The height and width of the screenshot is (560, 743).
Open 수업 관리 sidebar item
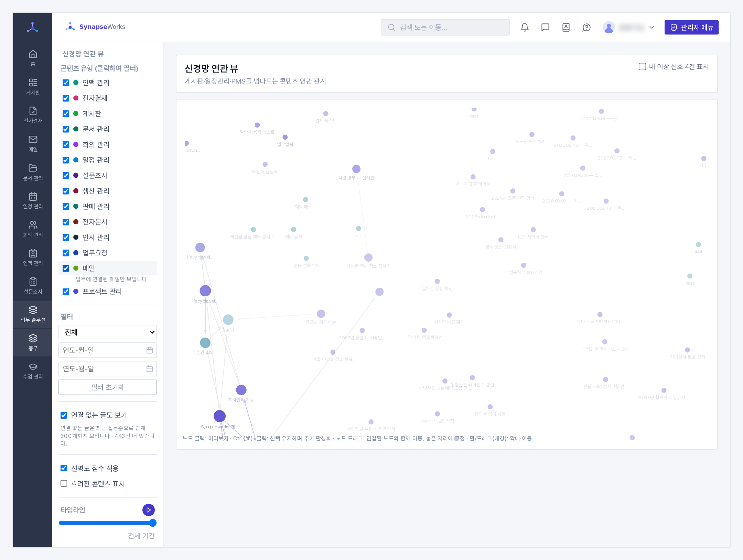33,371
